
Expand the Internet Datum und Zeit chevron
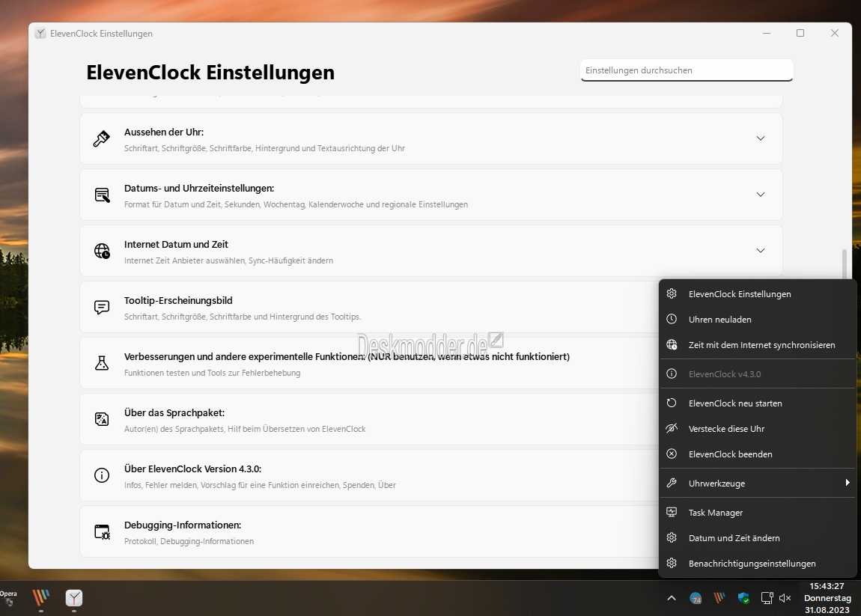coord(761,250)
